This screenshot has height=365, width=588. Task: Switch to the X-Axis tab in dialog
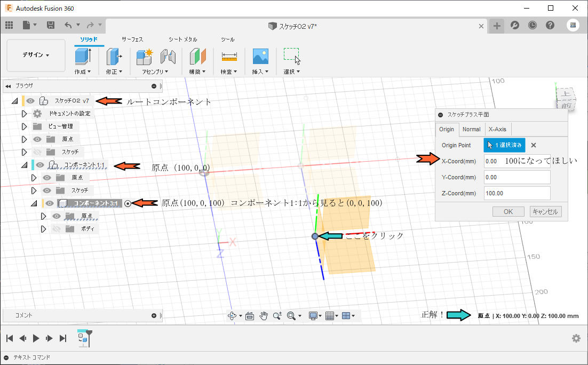(497, 130)
